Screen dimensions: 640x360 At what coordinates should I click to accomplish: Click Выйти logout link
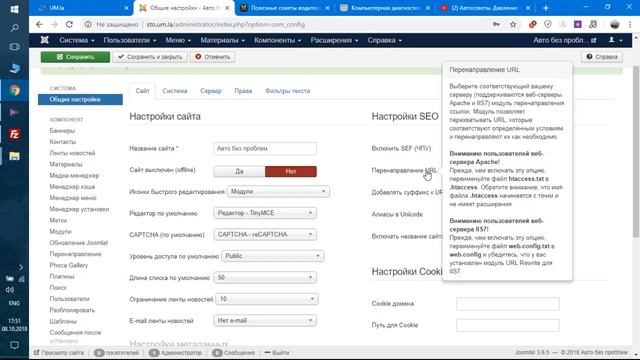coord(277,353)
